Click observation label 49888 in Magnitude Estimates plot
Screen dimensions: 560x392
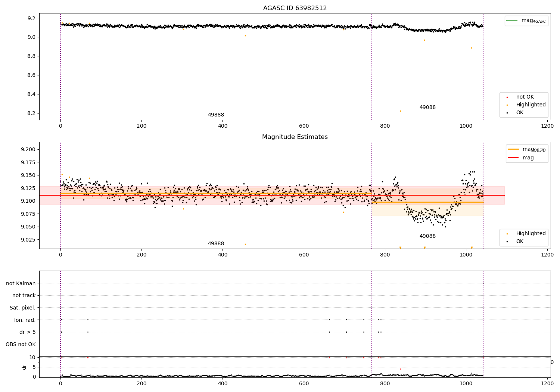[x=216, y=243]
